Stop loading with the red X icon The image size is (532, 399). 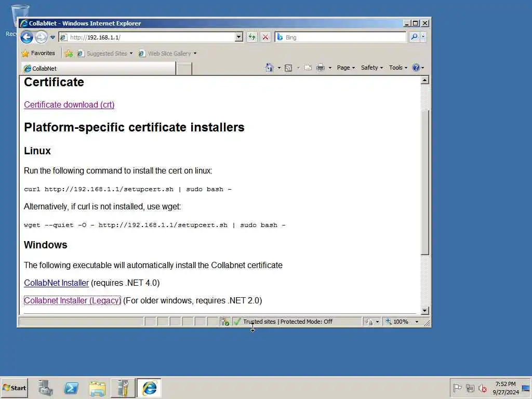pos(265,37)
